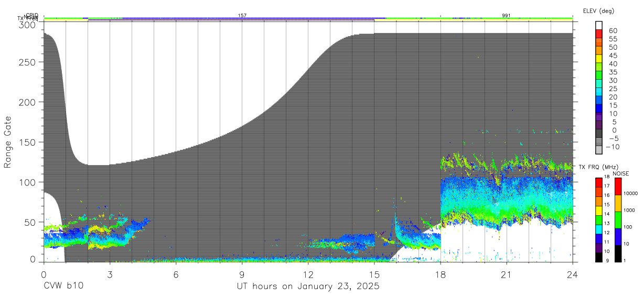This screenshot has height=297, width=644.
Task: Click the cyan 20–25 degree ELEV colorbar segment
Action: pos(600,93)
